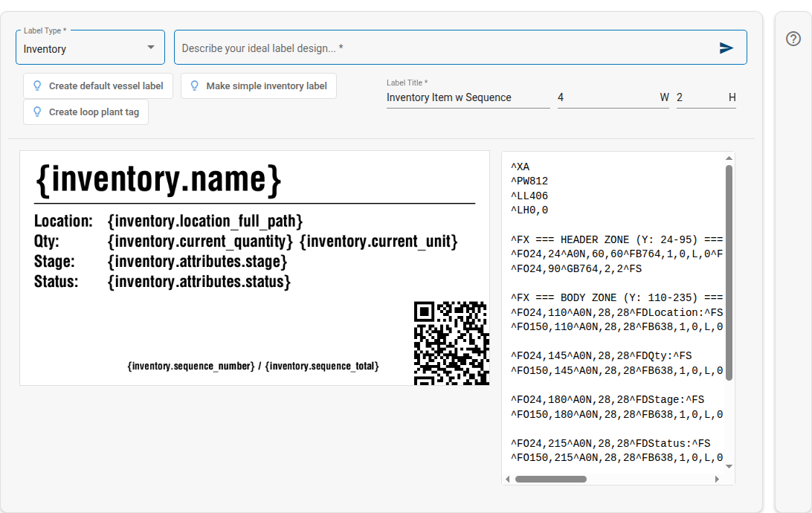Click the HEADER ZONE comment line in the code

coord(616,239)
